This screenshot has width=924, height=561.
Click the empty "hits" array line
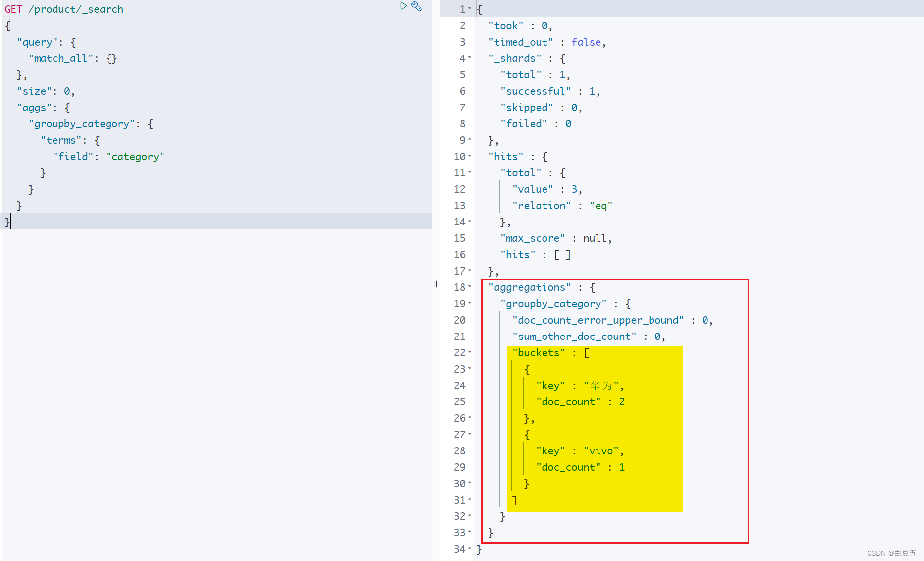pos(535,255)
